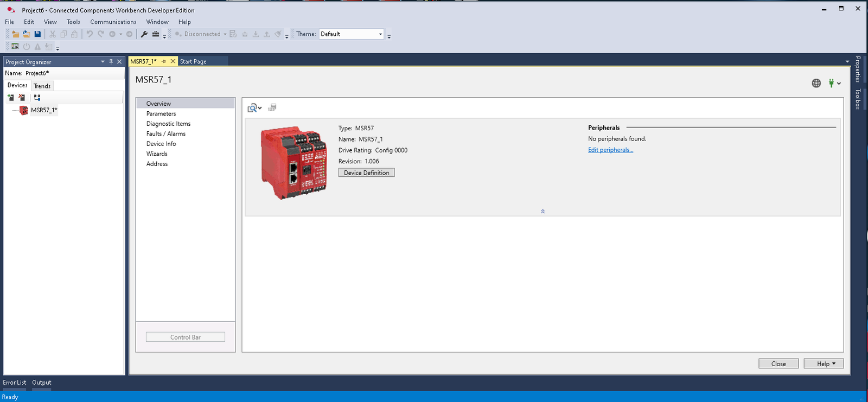Click the grayed icon beside the magnifier dropdown
Screen dimensions: 868x402
pos(272,107)
